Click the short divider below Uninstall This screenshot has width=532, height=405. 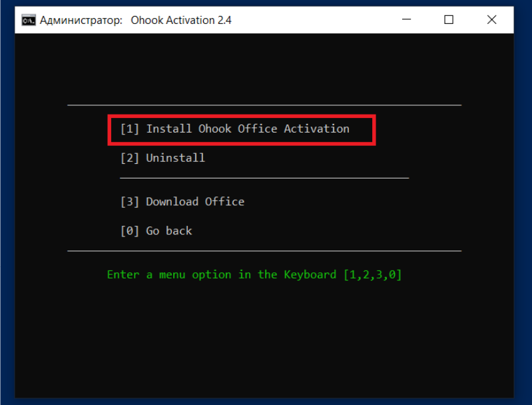click(264, 179)
